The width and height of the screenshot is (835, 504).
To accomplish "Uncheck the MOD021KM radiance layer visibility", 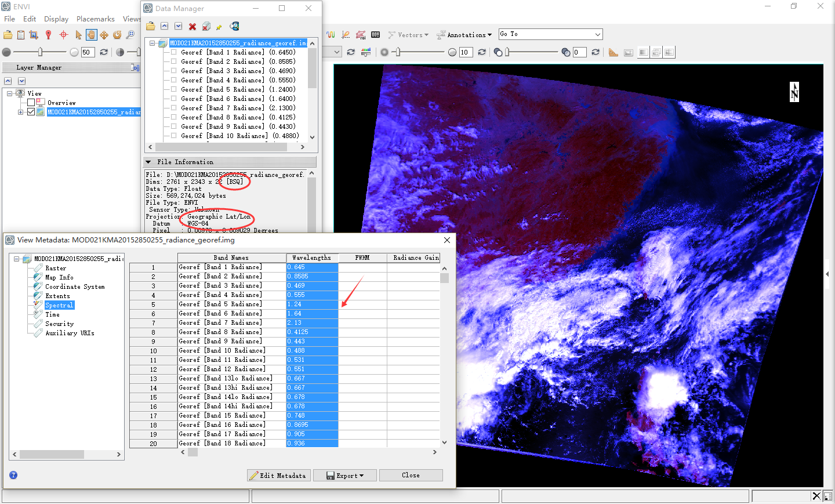I will 31,112.
